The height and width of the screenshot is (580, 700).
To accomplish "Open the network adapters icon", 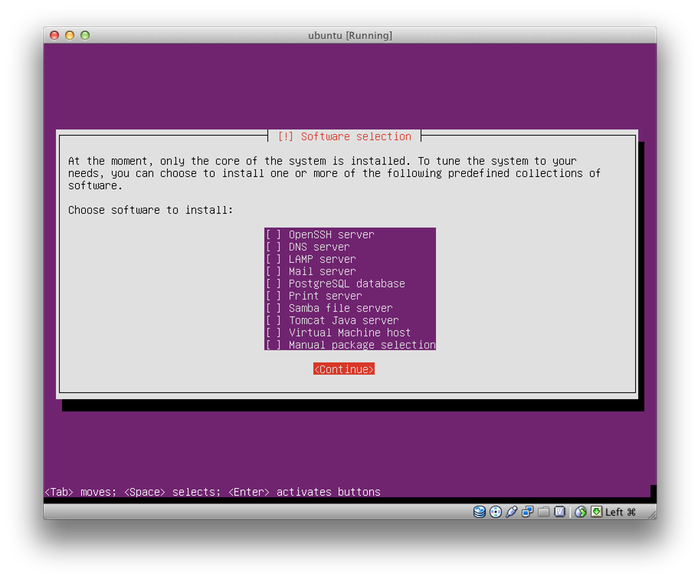I will (528, 512).
